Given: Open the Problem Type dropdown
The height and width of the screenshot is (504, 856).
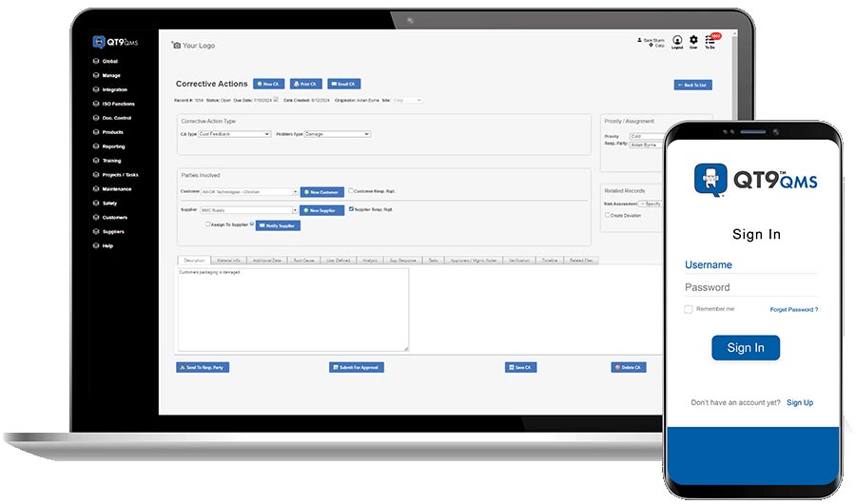Looking at the screenshot, I should [337, 134].
